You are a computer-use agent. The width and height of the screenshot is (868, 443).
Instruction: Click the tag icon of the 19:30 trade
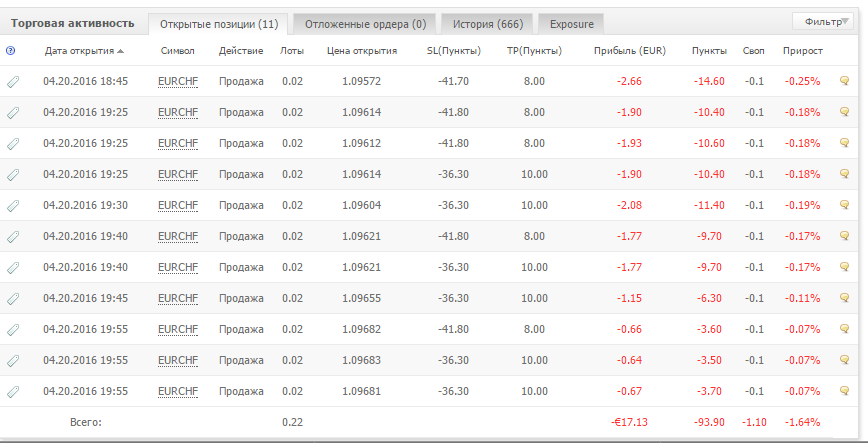13,206
